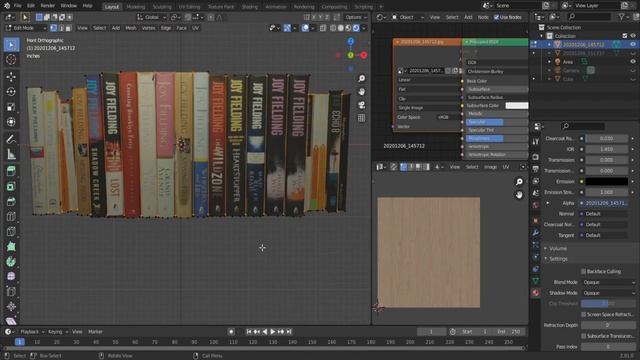Viewport: 640px width, 360px height.
Task: Select the Scale tool
Action: point(11,107)
